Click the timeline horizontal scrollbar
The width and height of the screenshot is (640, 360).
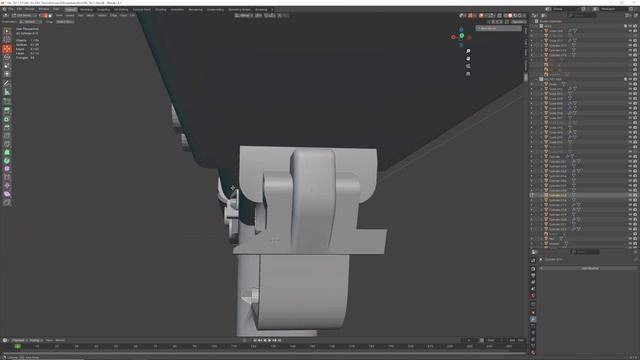[x=263, y=353]
